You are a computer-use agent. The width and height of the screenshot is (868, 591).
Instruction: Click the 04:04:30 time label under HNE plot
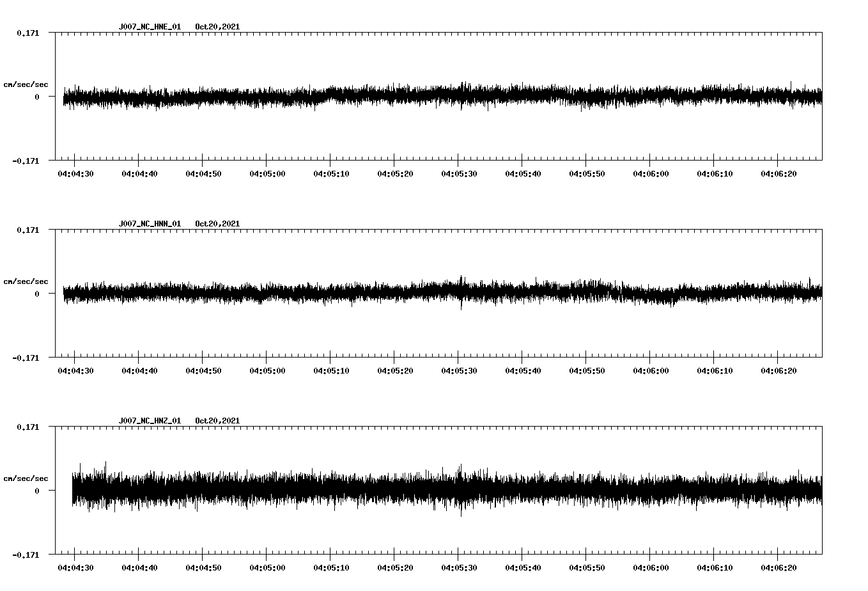[x=75, y=173]
